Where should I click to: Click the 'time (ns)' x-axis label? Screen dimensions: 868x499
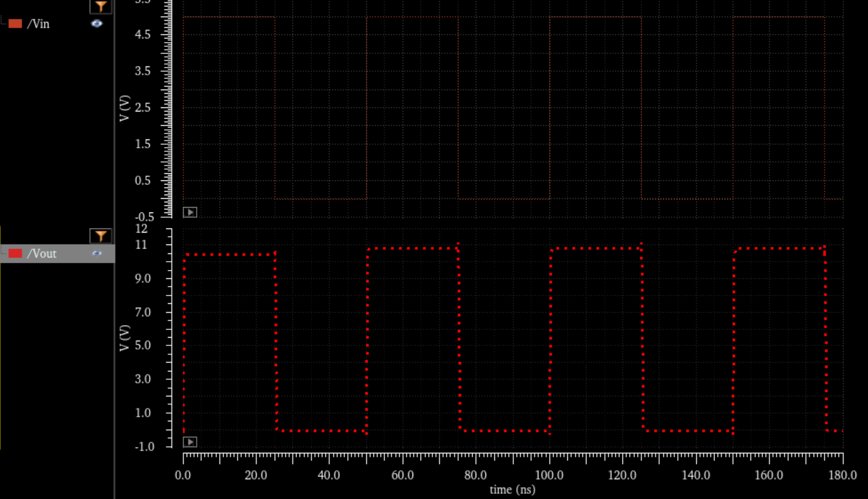coord(512,490)
